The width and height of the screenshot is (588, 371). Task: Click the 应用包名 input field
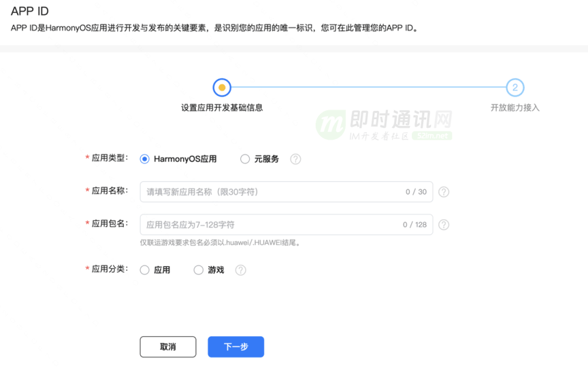pyautogui.click(x=287, y=225)
